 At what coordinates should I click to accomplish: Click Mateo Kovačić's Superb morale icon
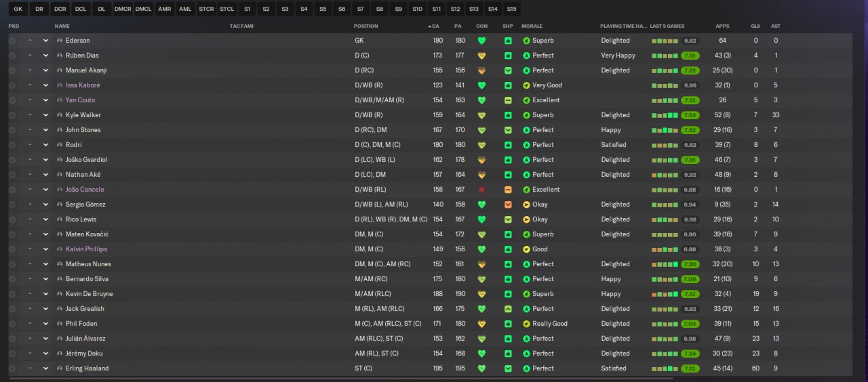(526, 234)
